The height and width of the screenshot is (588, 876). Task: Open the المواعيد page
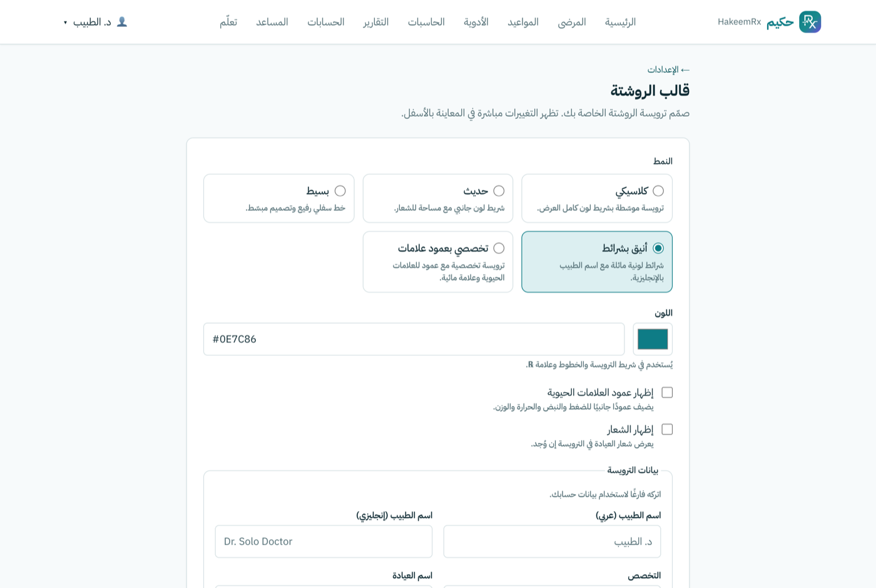click(x=523, y=22)
